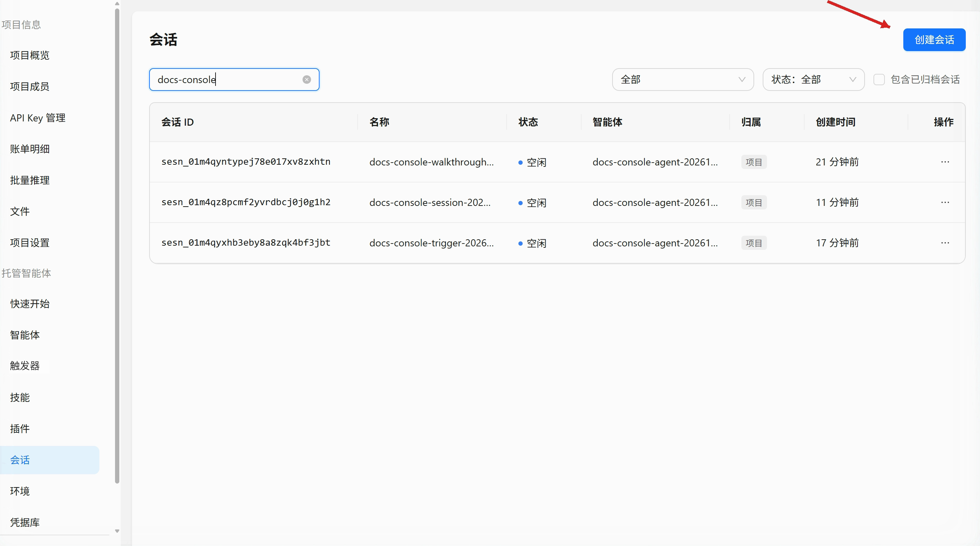
Task: Click the docs-console search input field
Action: coord(234,80)
